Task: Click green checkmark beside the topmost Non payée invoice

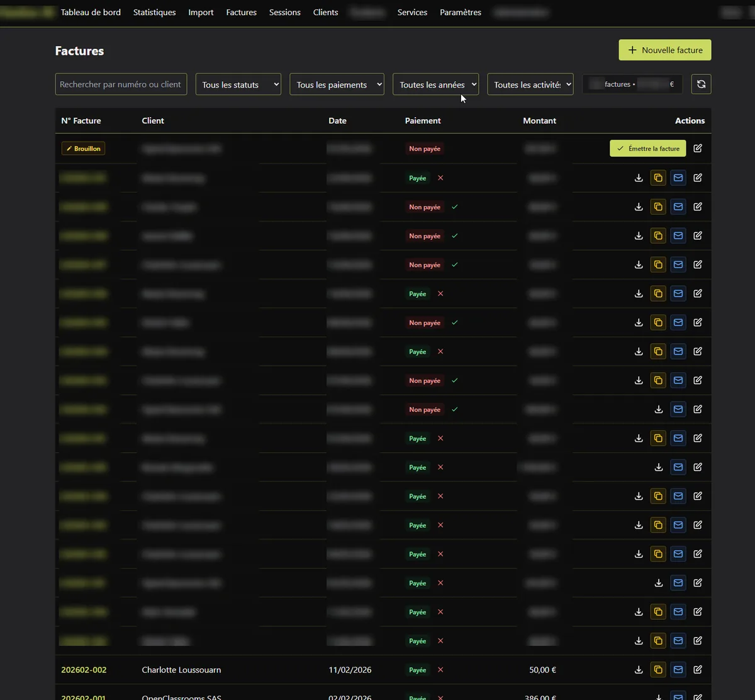Action: tap(455, 207)
